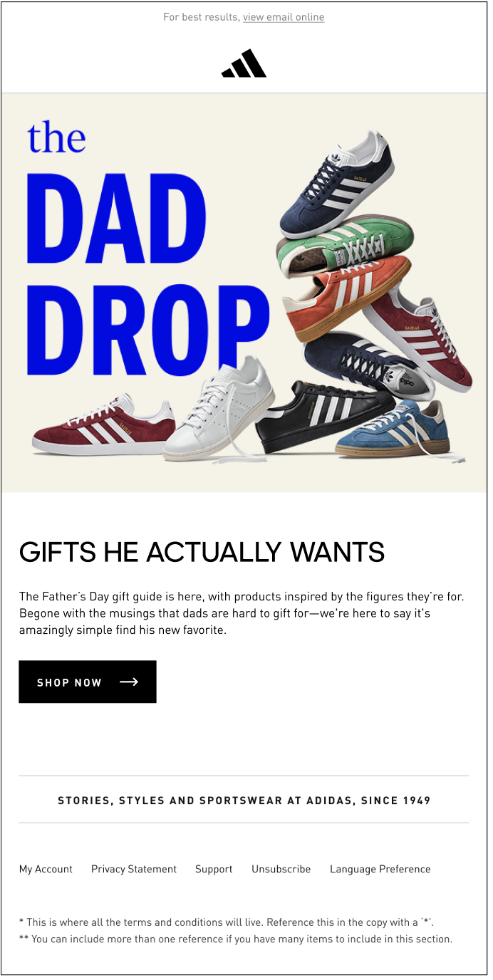This screenshot has width=493, height=980.
Task: Click the adidas three-stripe logo
Action: point(244,63)
